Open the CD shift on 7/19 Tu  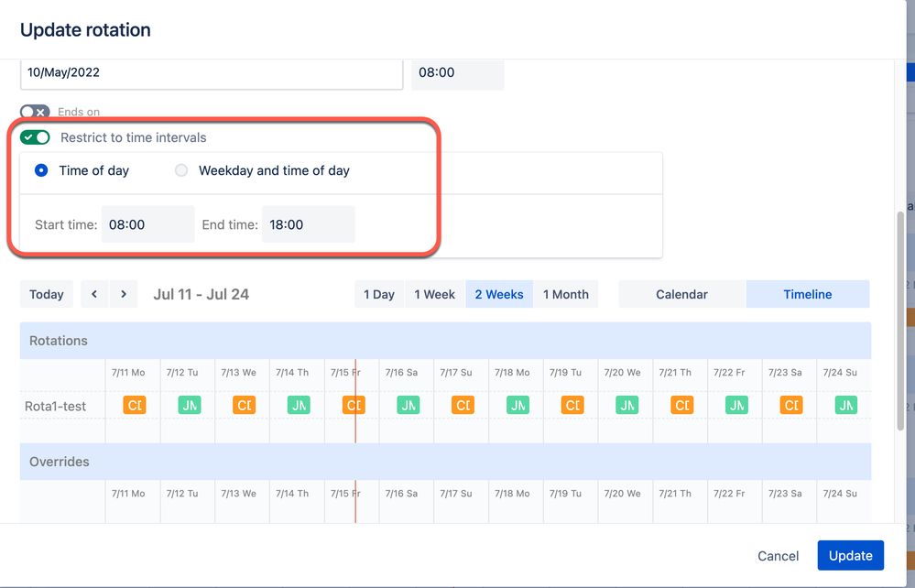pos(572,405)
